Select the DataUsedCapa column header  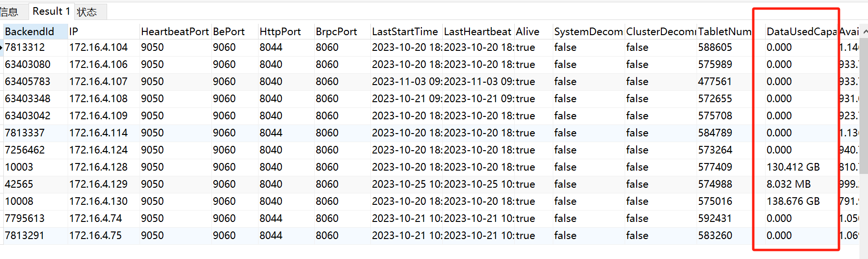click(801, 32)
